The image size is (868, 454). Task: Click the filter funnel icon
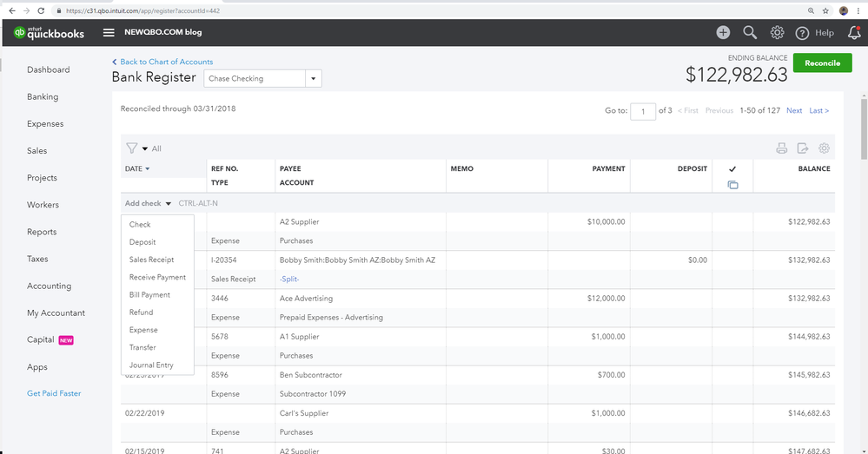[x=131, y=148]
